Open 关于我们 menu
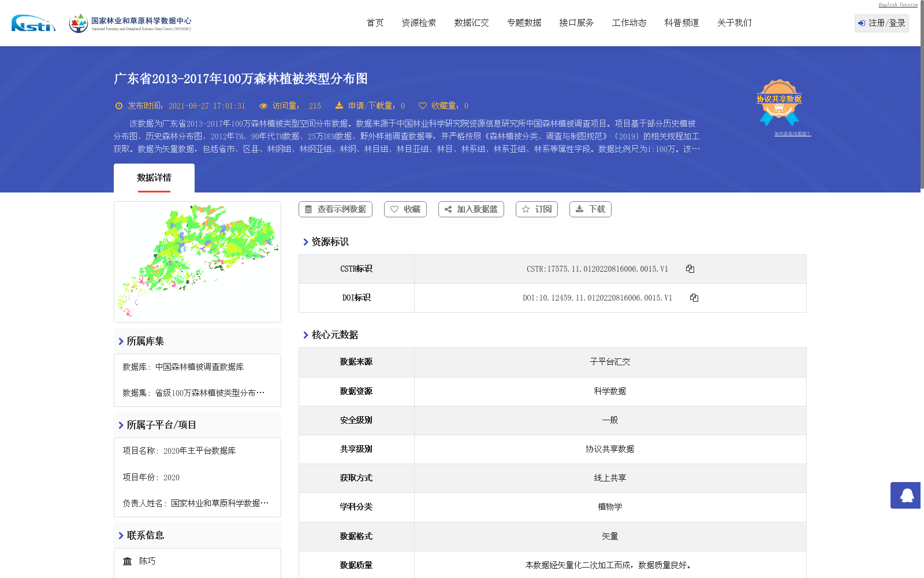 [734, 23]
